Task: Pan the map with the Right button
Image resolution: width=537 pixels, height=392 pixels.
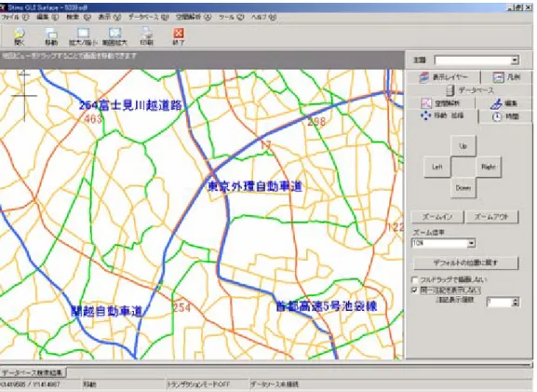Action: tap(489, 168)
